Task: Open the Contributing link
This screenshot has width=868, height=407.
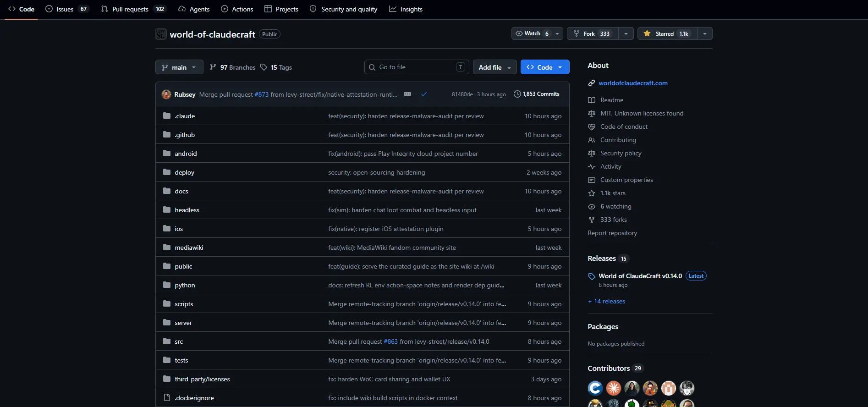Action: click(618, 140)
